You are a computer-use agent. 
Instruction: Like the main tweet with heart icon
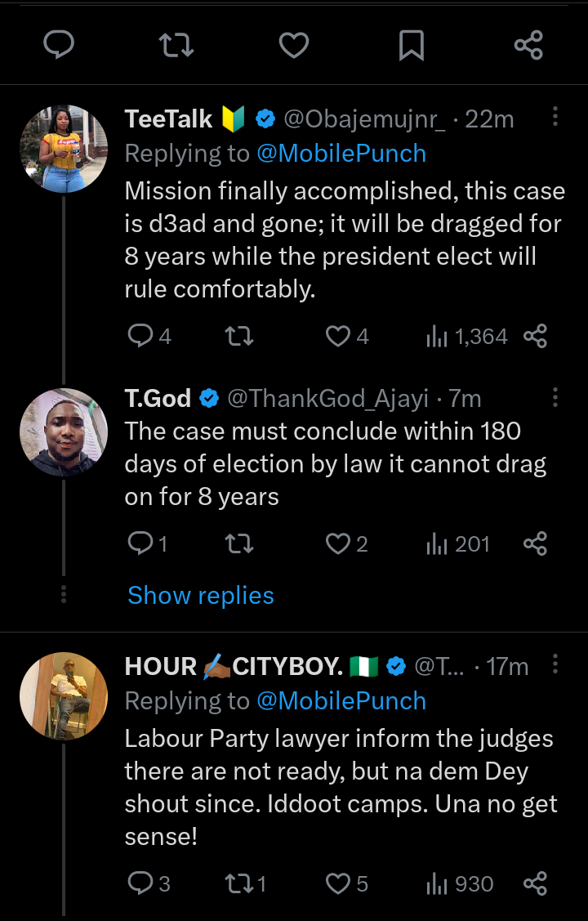tap(294, 45)
